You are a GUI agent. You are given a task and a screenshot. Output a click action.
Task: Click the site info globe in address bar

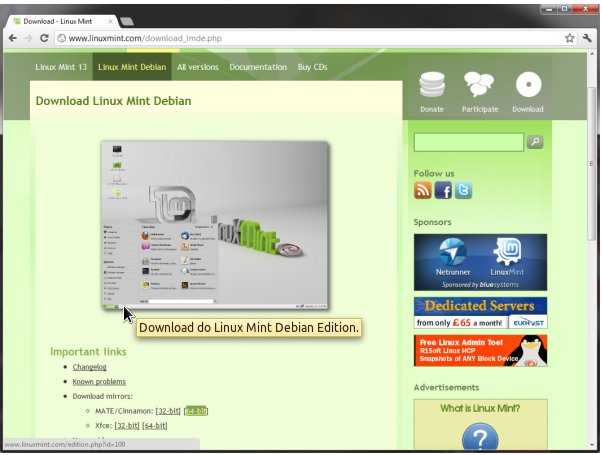61,38
